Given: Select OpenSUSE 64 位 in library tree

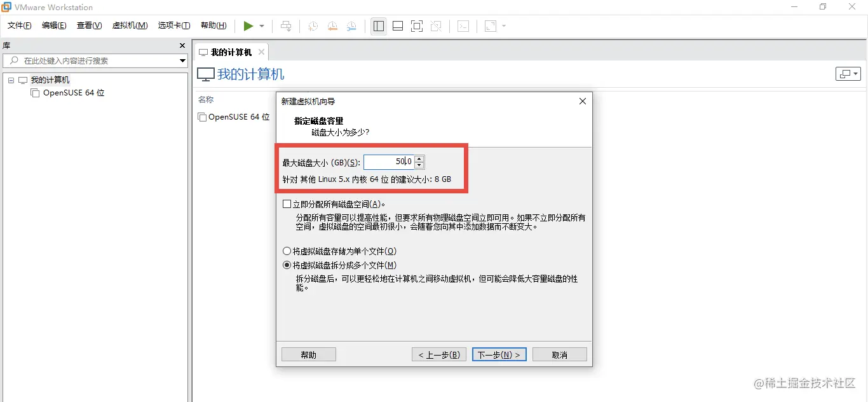Looking at the screenshot, I should (x=74, y=93).
